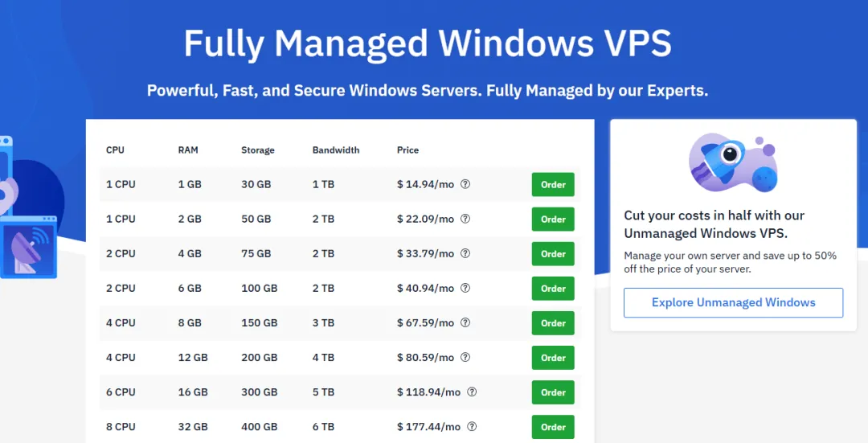868x443 pixels.
Task: Click the help icon beside $67.59/mo price
Action: pos(465,322)
